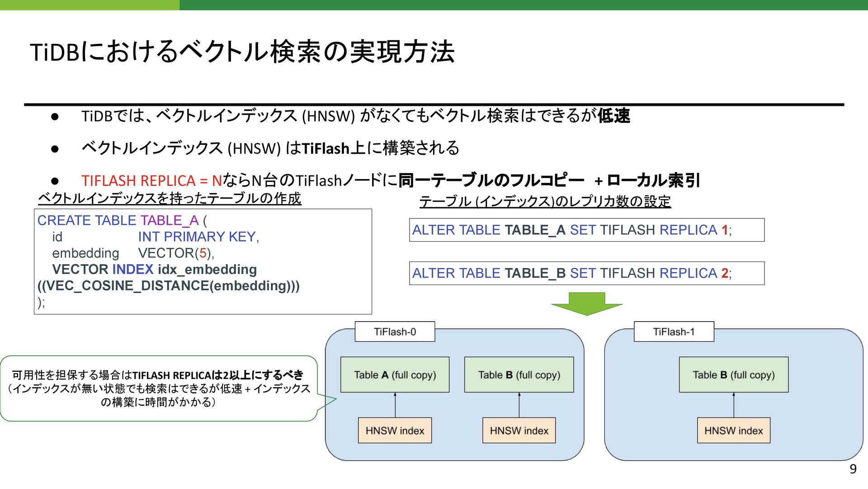Viewport: 868px width, 489px height.
Task: Click the embedding column name
Action: pyautogui.click(x=85, y=253)
